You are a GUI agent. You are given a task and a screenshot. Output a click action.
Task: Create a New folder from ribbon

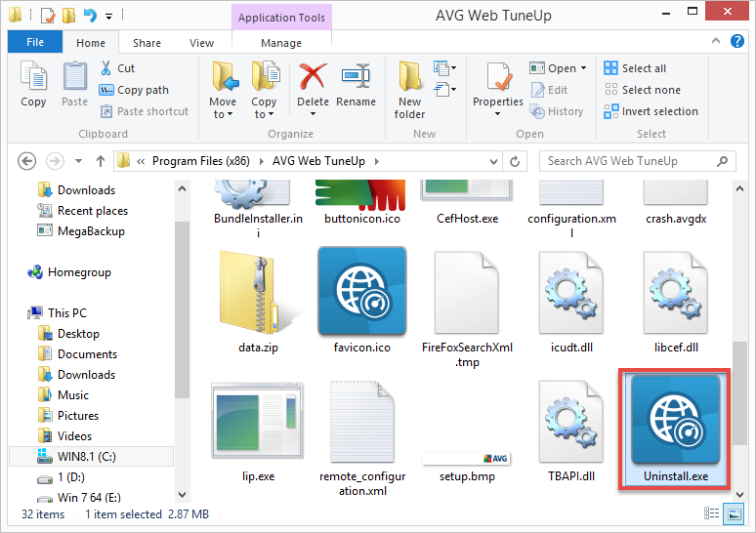click(x=409, y=90)
